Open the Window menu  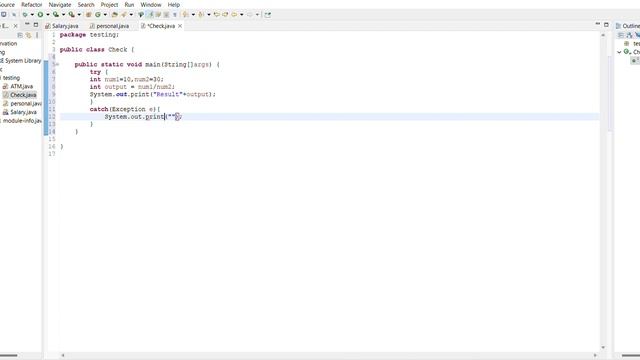(x=151, y=4)
